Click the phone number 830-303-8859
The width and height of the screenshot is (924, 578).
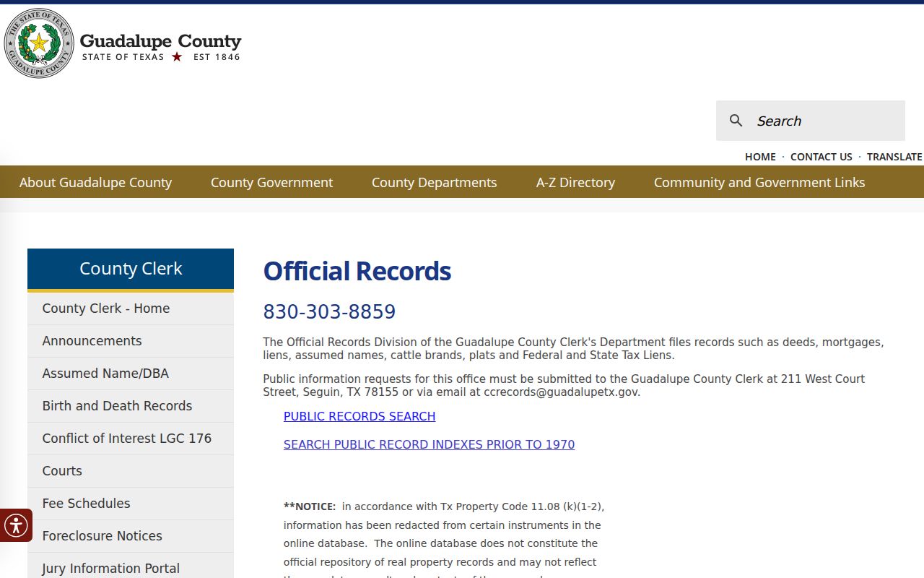pyautogui.click(x=329, y=311)
